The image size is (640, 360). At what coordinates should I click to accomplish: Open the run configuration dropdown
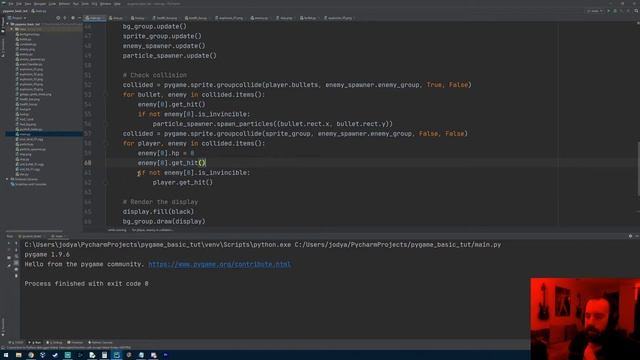tap(594, 11)
